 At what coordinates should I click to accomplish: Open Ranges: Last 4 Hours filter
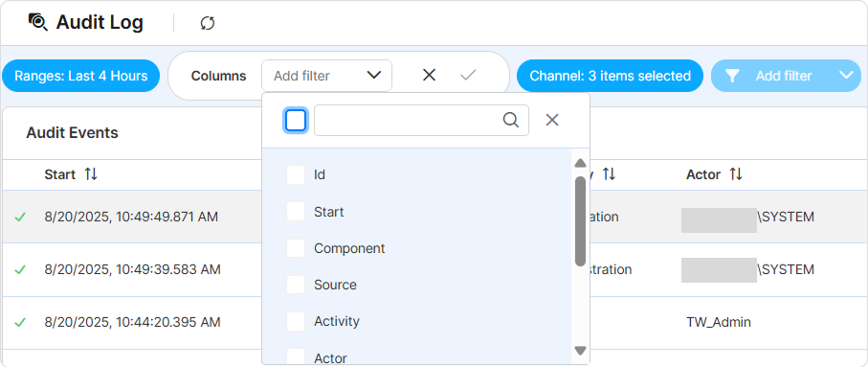pos(80,76)
